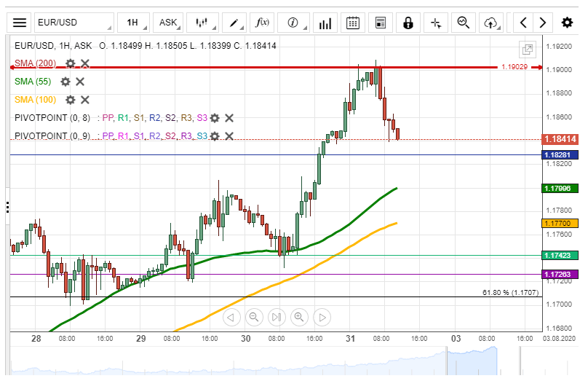
Task: Select the drawing pencil tool
Action: click(235, 23)
